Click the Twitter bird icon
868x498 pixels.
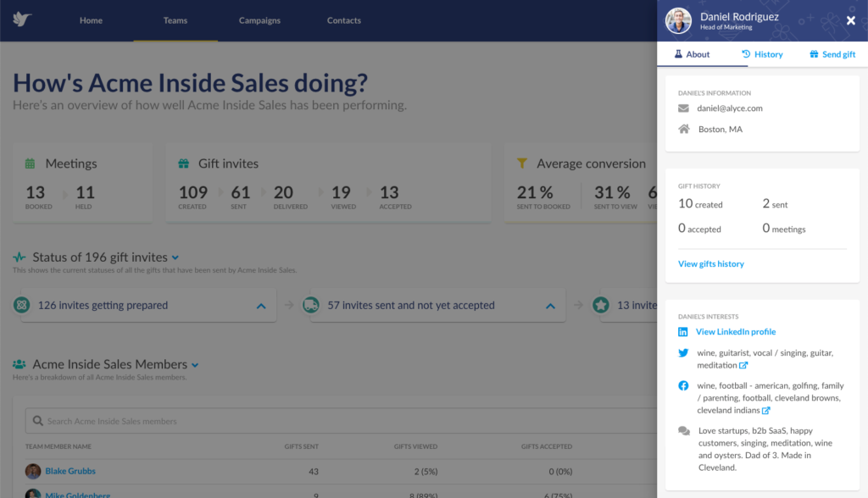pyautogui.click(x=684, y=353)
